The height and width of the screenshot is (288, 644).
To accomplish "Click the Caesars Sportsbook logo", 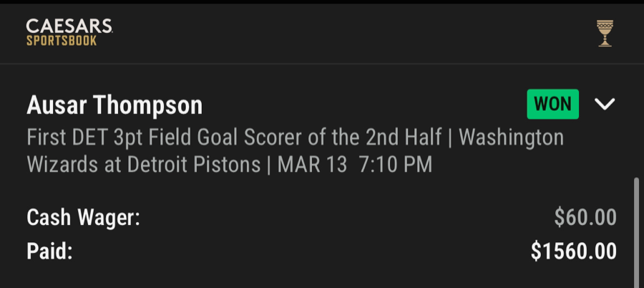I will [69, 33].
